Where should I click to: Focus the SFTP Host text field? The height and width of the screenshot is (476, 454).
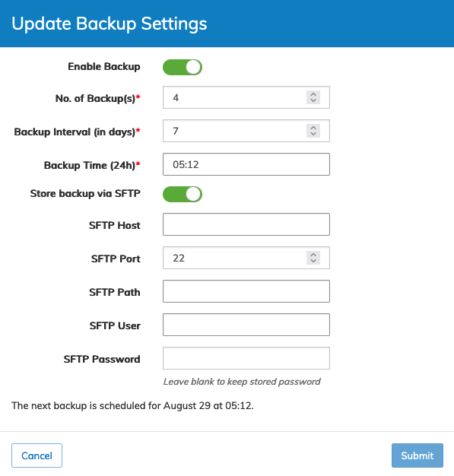[x=246, y=224]
